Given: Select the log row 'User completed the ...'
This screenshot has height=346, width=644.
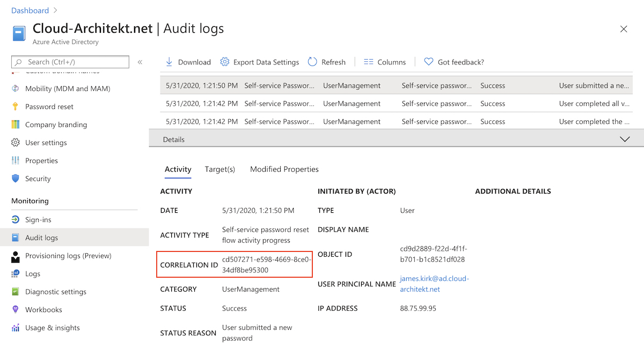Looking at the screenshot, I should click(396, 121).
